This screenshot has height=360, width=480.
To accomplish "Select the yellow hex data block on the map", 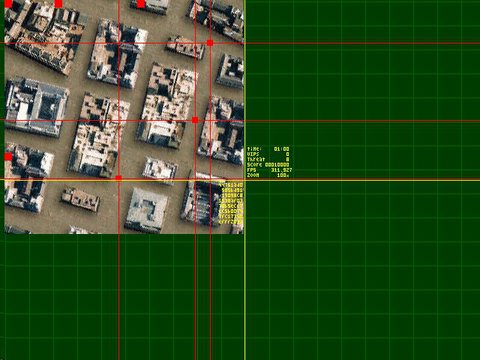I will pyautogui.click(x=231, y=203).
